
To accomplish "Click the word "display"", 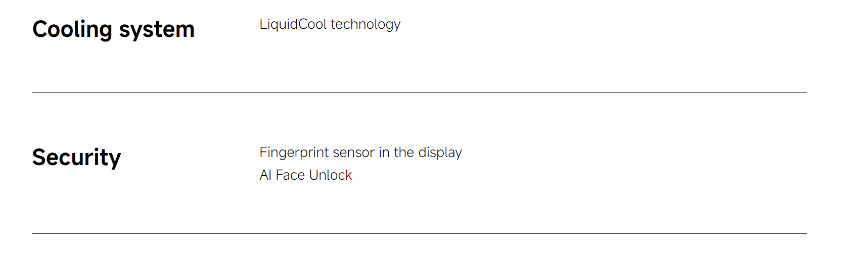I will pyautogui.click(x=440, y=152).
